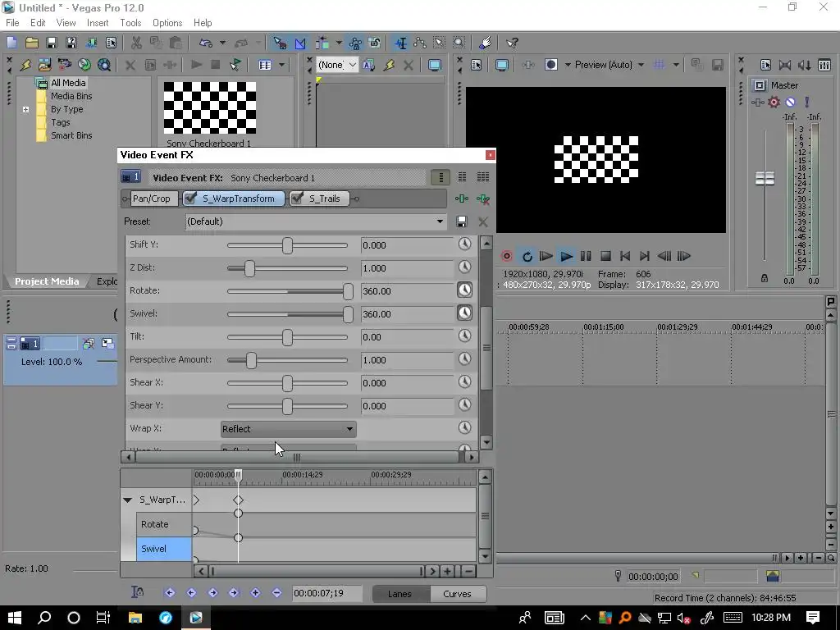Image resolution: width=840 pixels, height=630 pixels.
Task: Enable animation for the Shift Y parameter
Action: coord(464,244)
